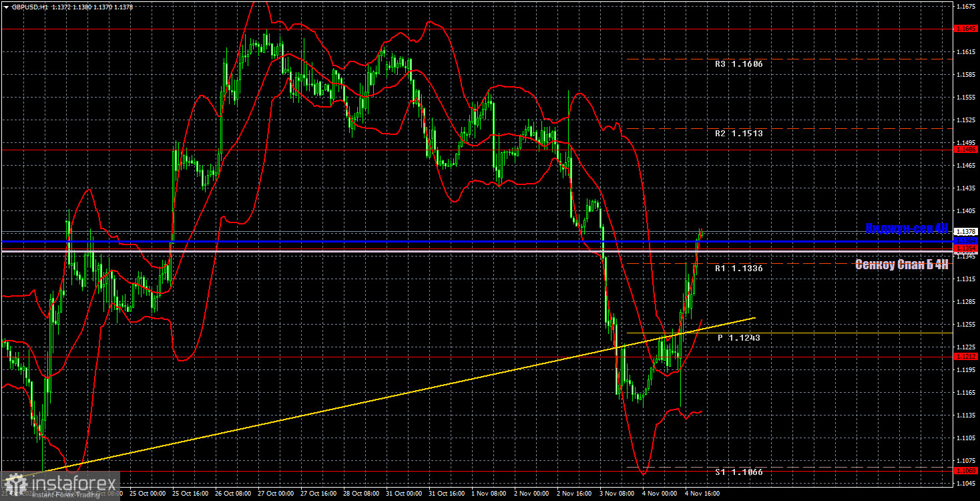Screen dimensions: 980x501
Task: Click the red 1.1212 price level tag
Action: (x=966, y=357)
